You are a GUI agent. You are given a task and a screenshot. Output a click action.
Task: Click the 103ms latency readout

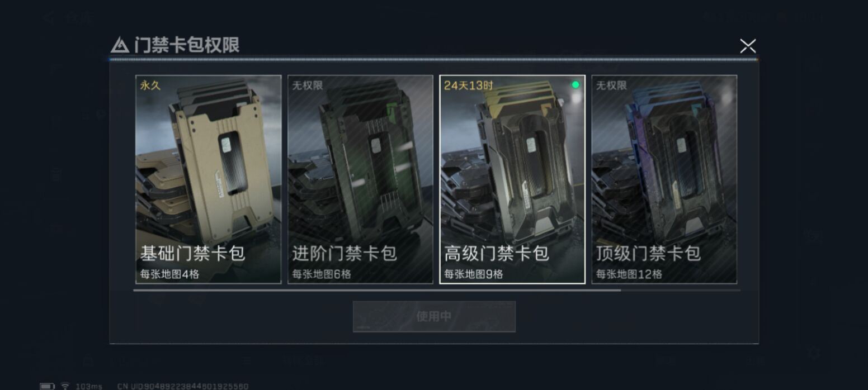coord(89,386)
